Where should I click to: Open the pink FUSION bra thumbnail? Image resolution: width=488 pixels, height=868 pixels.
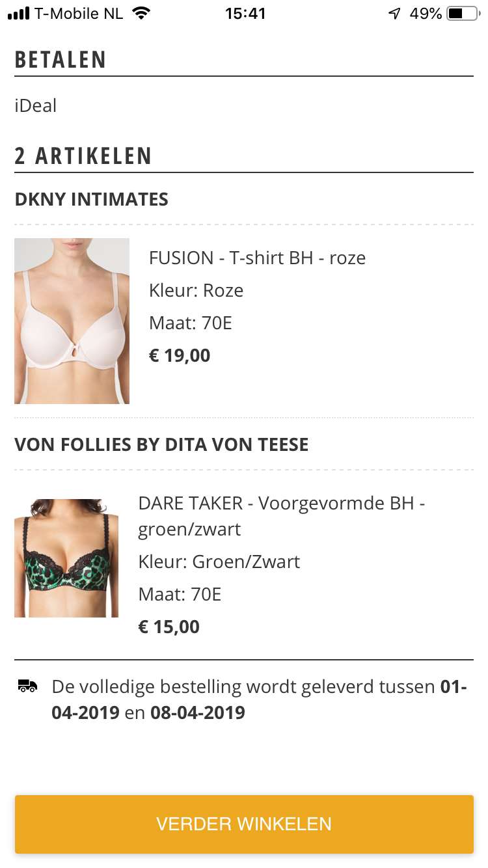click(x=72, y=321)
